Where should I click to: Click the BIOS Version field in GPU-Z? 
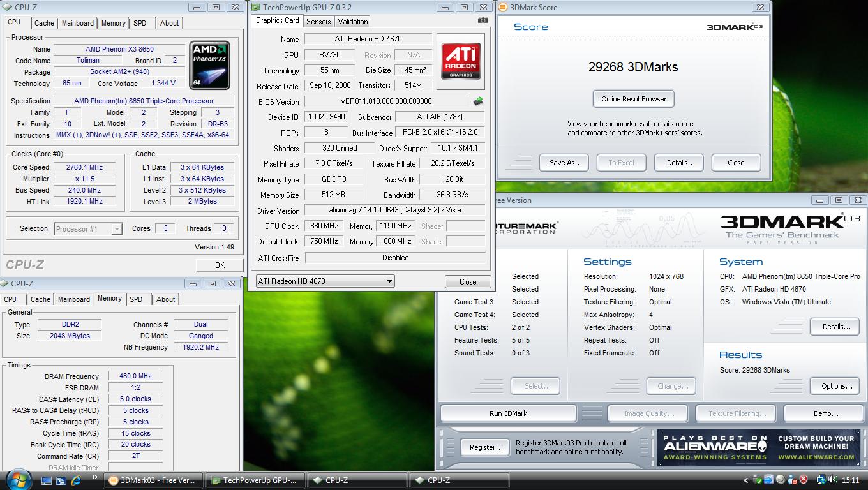coord(386,101)
